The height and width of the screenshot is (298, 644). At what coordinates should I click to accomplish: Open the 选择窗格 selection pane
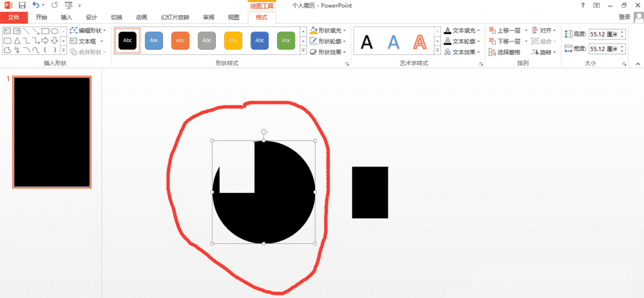coord(505,52)
